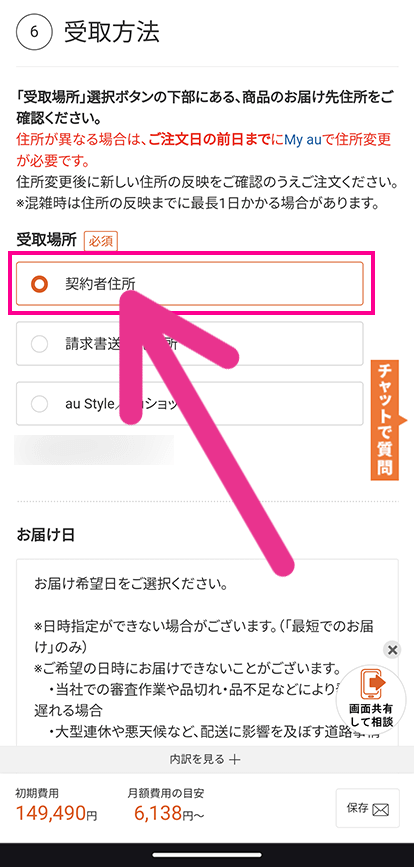Click the blurred address area below options
The image size is (414, 867).
[94, 450]
